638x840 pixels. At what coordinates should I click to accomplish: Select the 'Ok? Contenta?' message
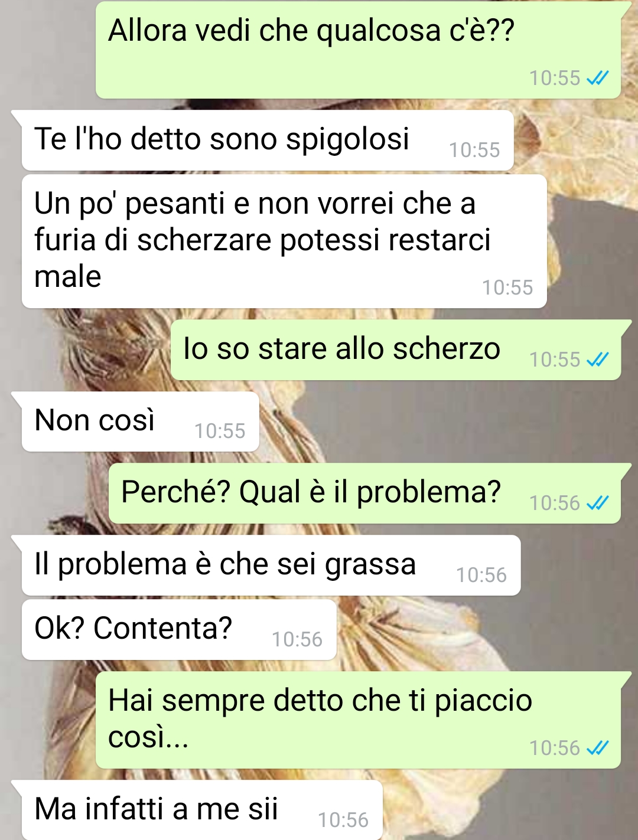click(x=179, y=630)
